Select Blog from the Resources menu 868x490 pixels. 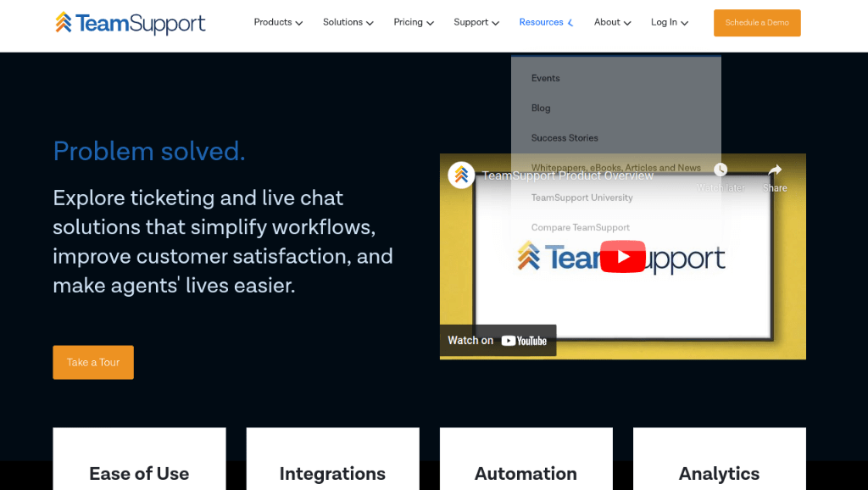[541, 108]
